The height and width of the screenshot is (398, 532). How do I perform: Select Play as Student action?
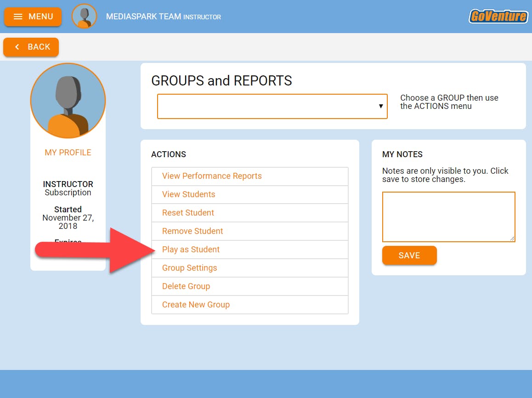tap(250, 250)
